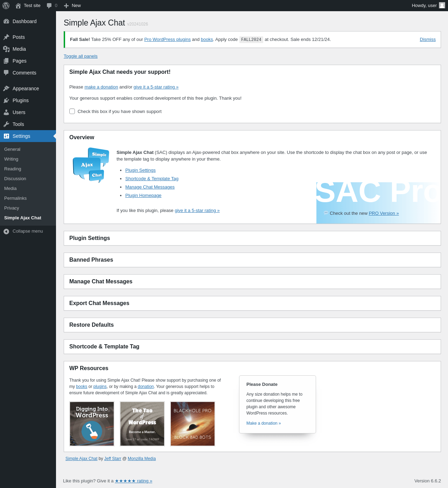Expand the Restore Defaults panel
The height and width of the screenshot is (488, 448).
click(x=252, y=325)
